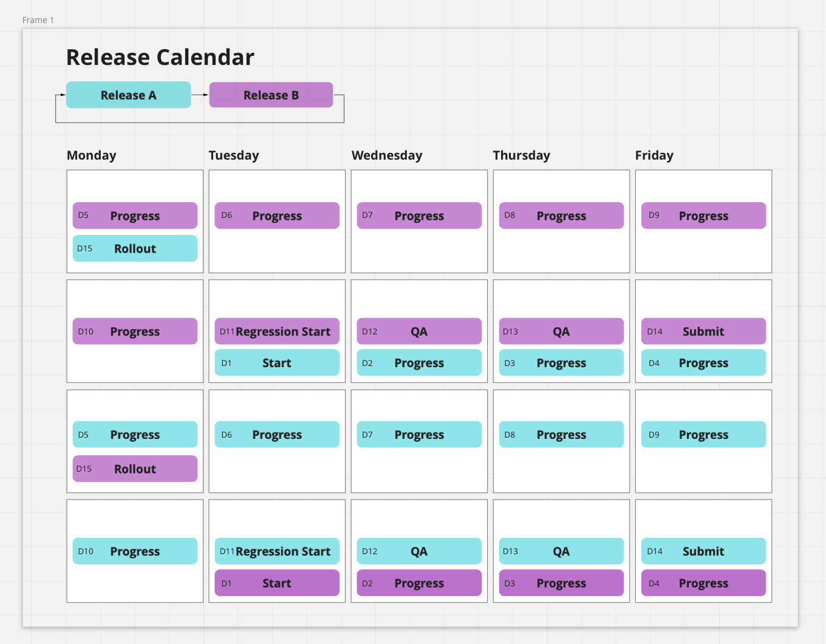Image resolution: width=826 pixels, height=644 pixels.
Task: Click the Friday column header
Action: point(654,155)
